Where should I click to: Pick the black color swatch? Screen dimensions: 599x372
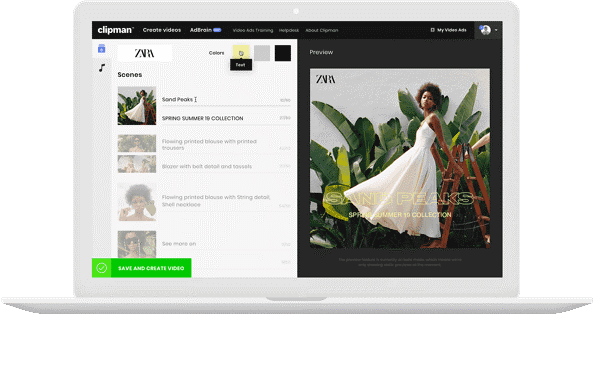[283, 53]
